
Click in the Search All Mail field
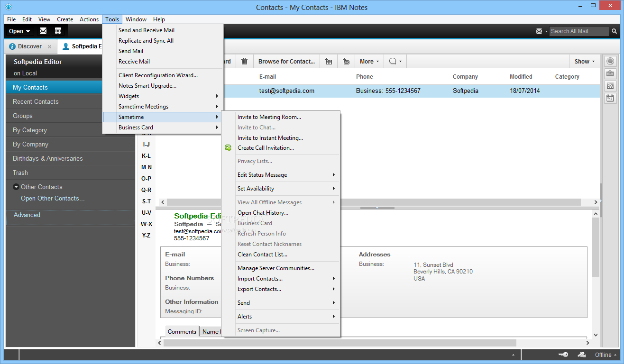pyautogui.click(x=578, y=31)
